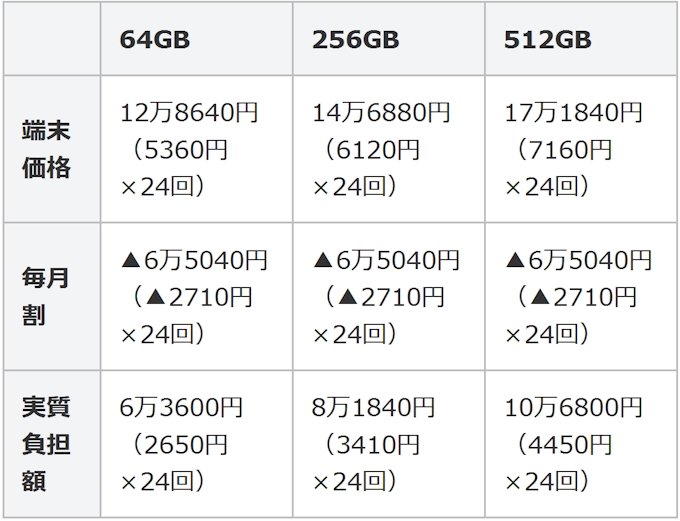680x521 pixels.
Task: Select the 端末価格 row header
Action: tap(46, 149)
